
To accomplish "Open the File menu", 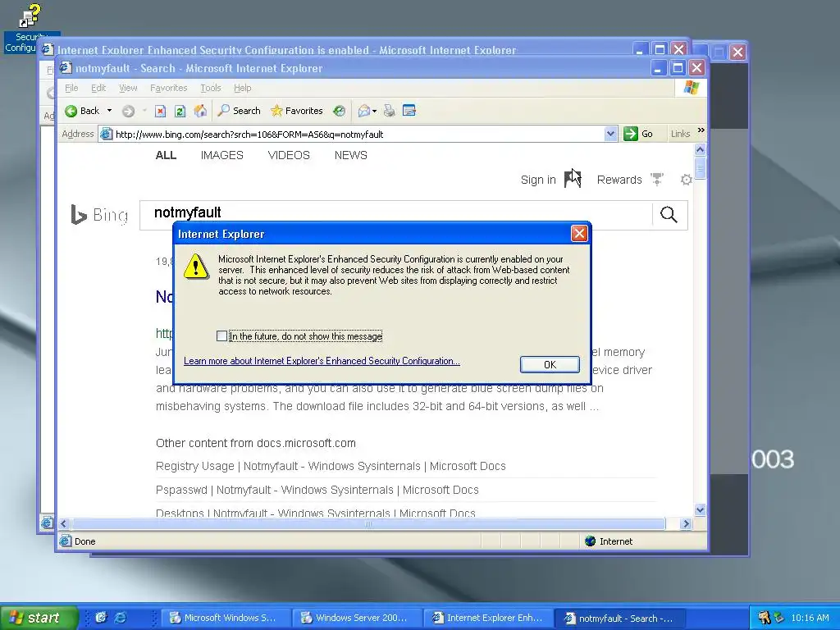I will 71,88.
